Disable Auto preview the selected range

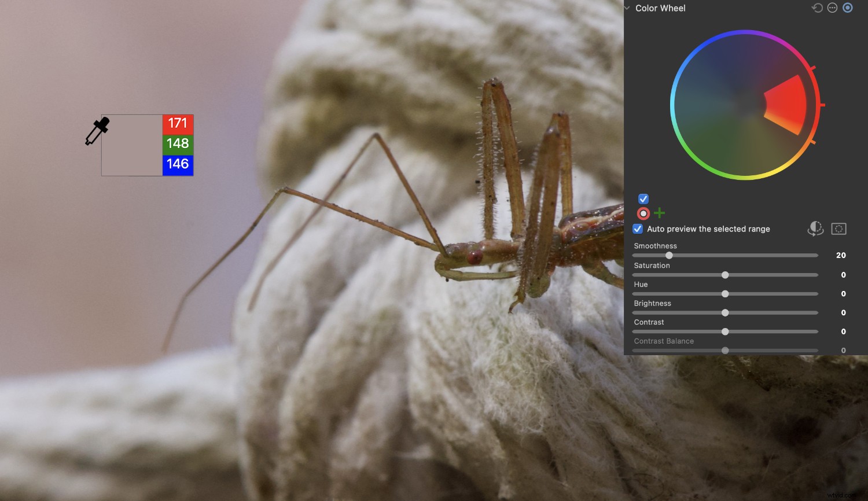click(637, 229)
